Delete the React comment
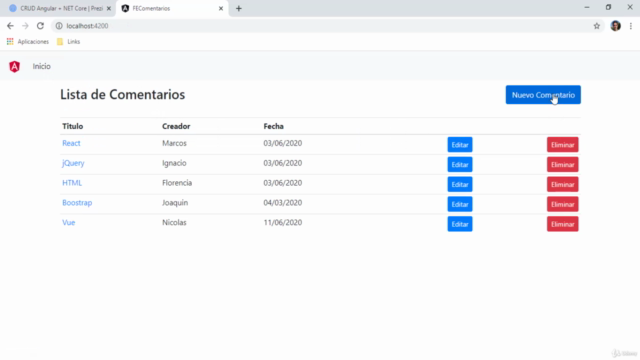This screenshot has width=640, height=360. point(562,144)
